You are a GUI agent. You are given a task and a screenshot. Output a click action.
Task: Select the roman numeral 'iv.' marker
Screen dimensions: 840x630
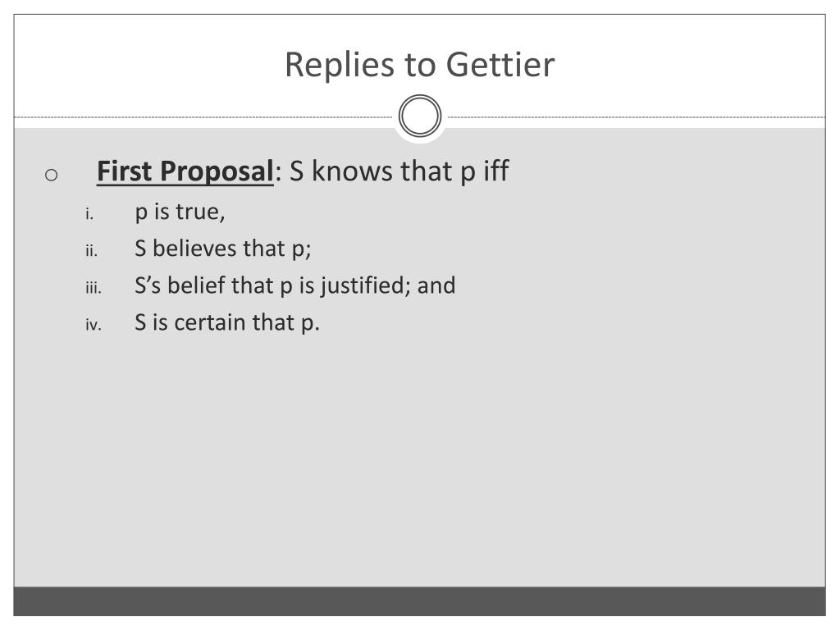tap(94, 325)
